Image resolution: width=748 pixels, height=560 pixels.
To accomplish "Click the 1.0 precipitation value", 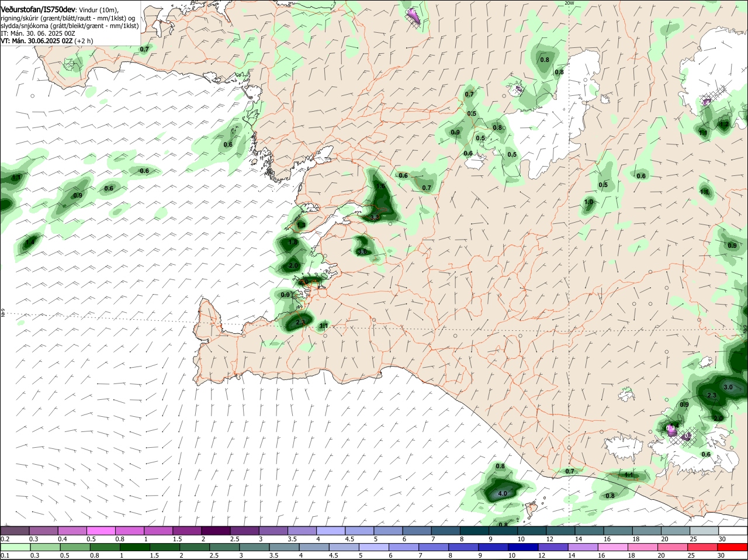I will [588, 202].
